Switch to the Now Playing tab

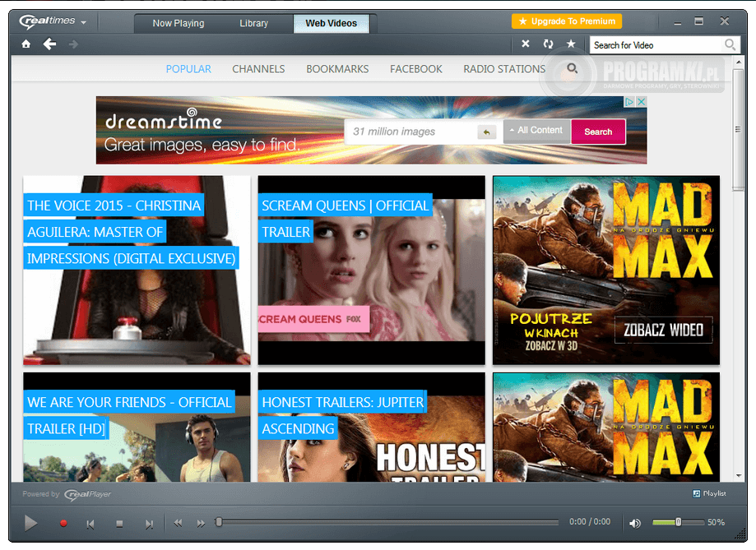(x=179, y=23)
